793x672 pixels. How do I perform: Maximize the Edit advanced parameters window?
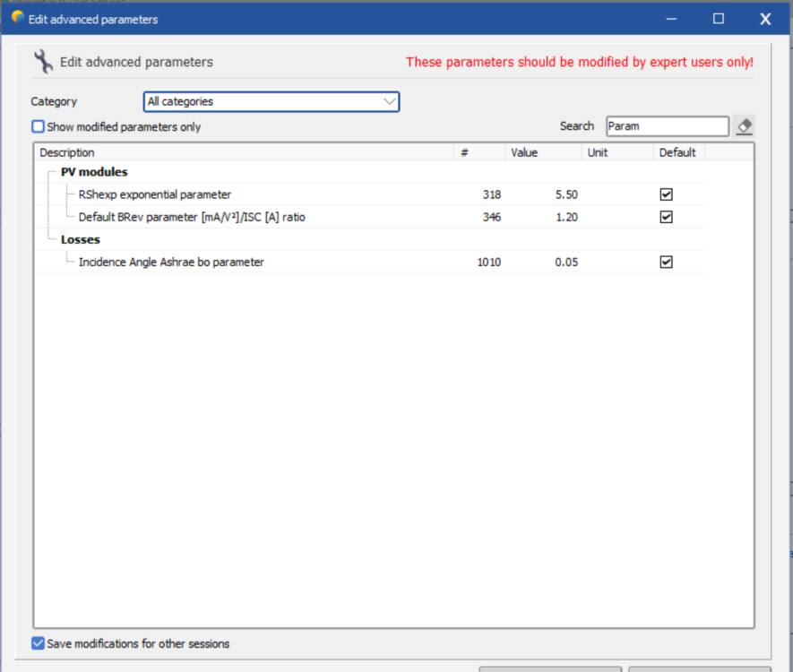tap(718, 19)
